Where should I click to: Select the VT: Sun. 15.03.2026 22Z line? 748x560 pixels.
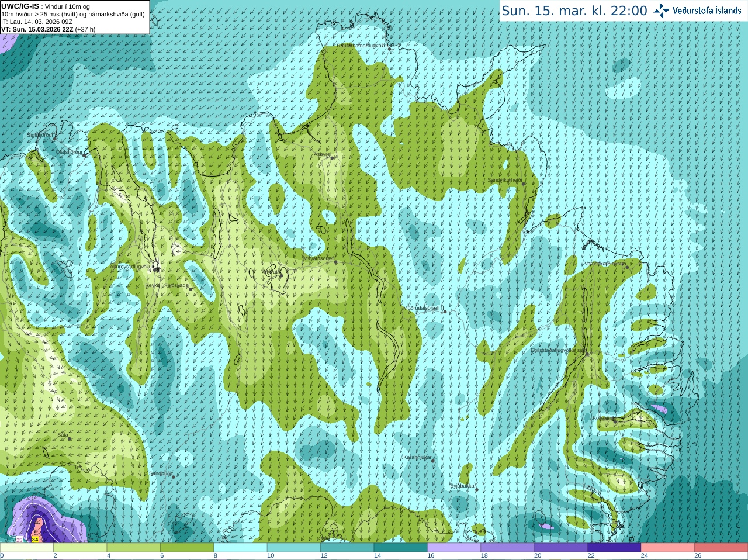48,29
